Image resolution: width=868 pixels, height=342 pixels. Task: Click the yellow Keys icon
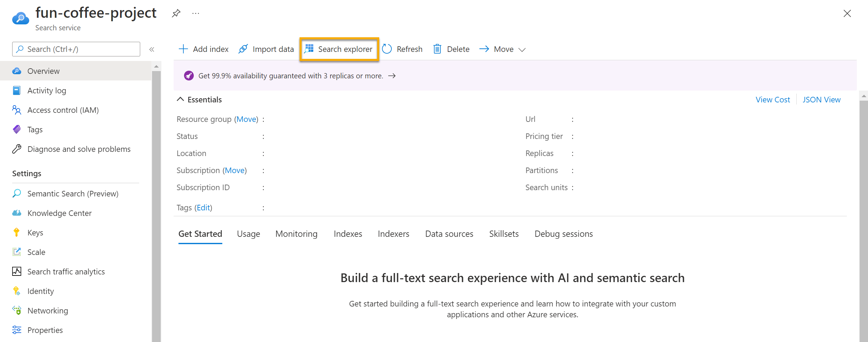coord(16,233)
